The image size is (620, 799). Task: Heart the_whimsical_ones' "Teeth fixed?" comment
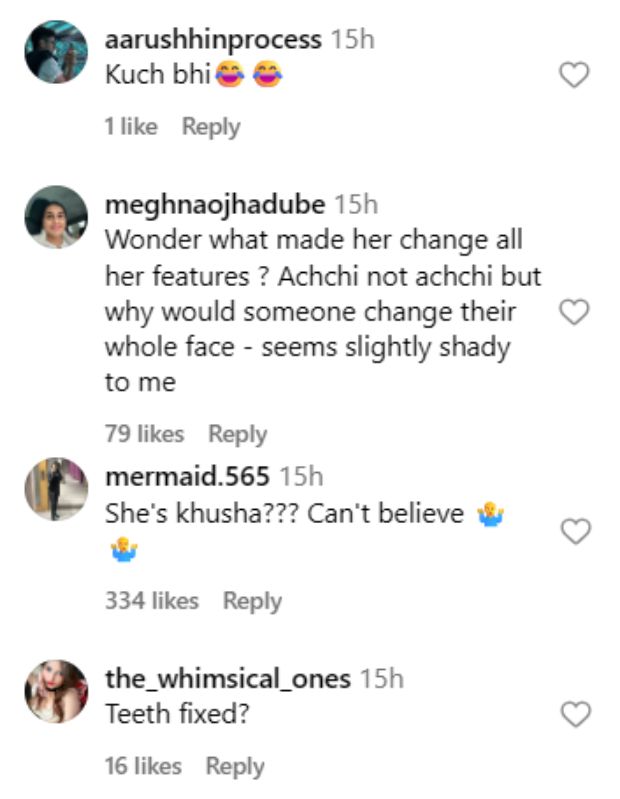[573, 714]
